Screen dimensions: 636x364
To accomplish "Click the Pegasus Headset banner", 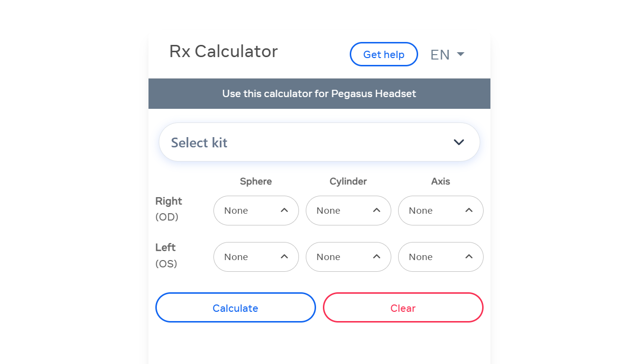I will pyautogui.click(x=319, y=94).
